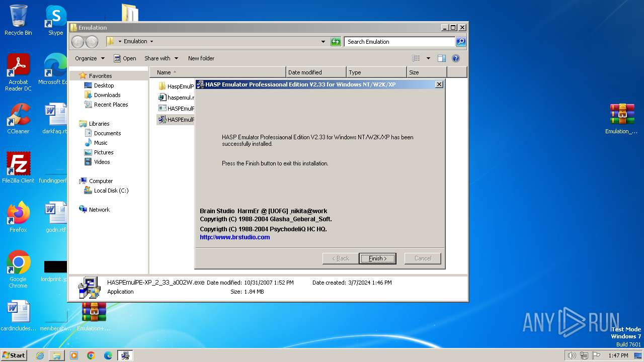
Task: Toggle the preview pane icon
Action: 442,58
